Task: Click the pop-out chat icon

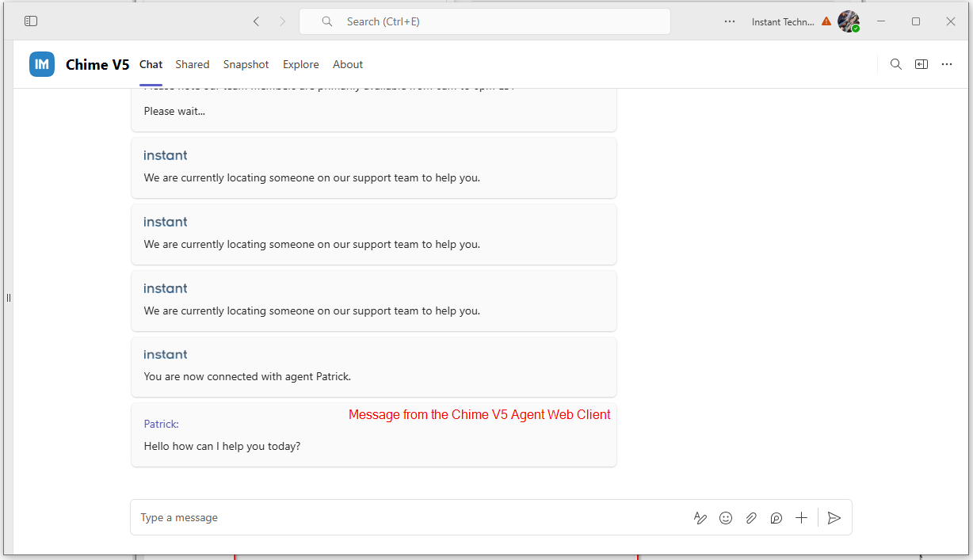Action: [x=921, y=64]
